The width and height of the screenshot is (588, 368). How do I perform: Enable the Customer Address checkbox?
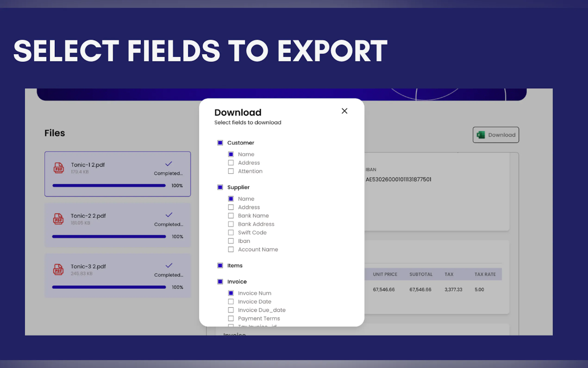pos(231,163)
